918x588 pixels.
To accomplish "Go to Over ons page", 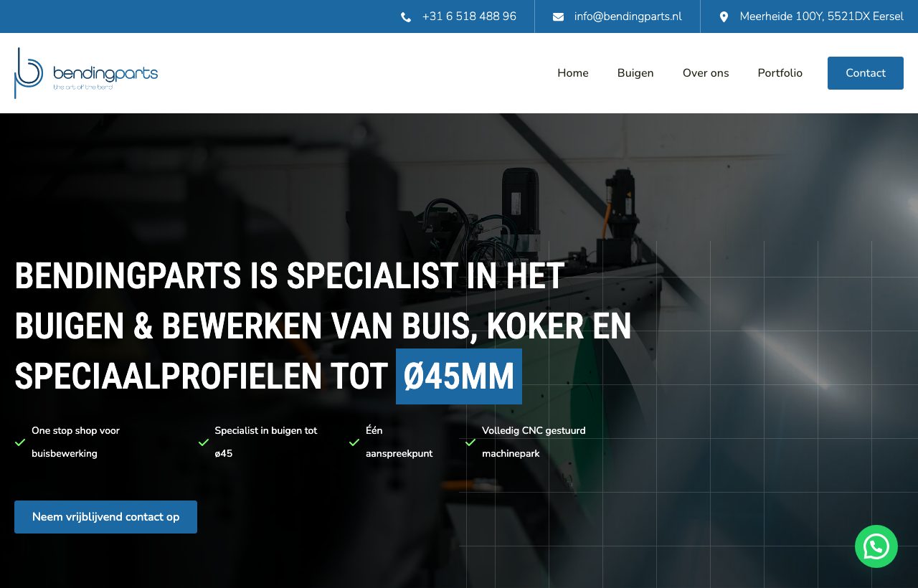I will pos(706,73).
